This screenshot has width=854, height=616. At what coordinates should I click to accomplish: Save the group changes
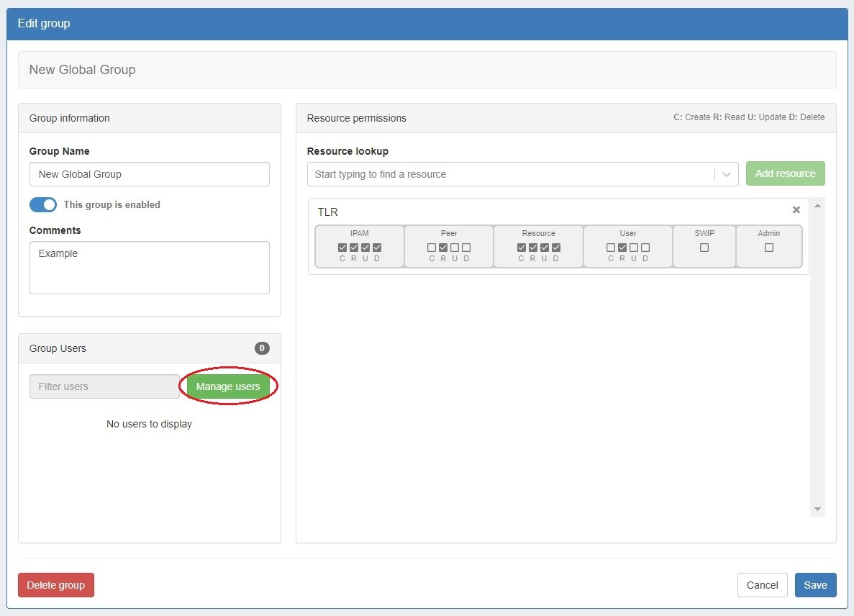point(815,585)
